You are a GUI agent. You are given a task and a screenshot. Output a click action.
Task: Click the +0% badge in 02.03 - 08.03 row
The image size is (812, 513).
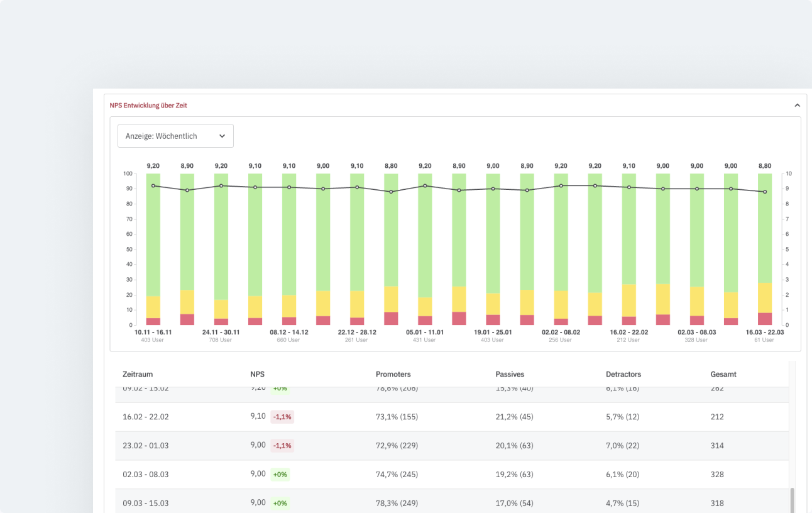coord(280,475)
